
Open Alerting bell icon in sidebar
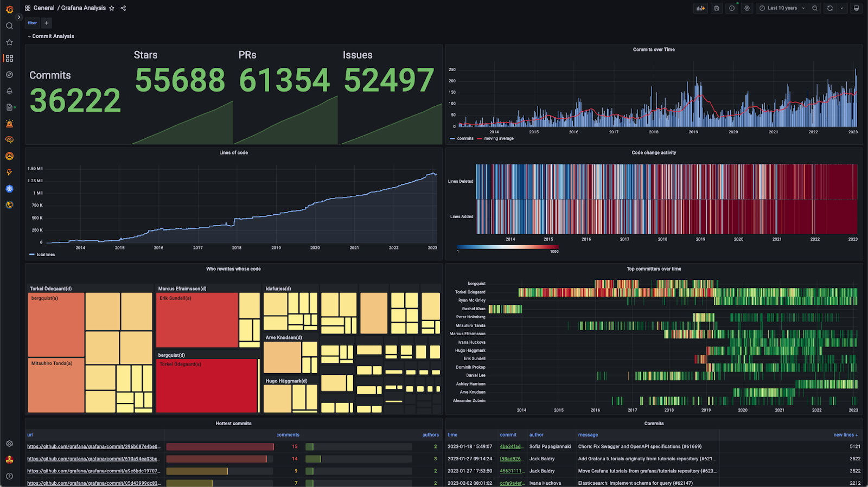click(x=9, y=91)
